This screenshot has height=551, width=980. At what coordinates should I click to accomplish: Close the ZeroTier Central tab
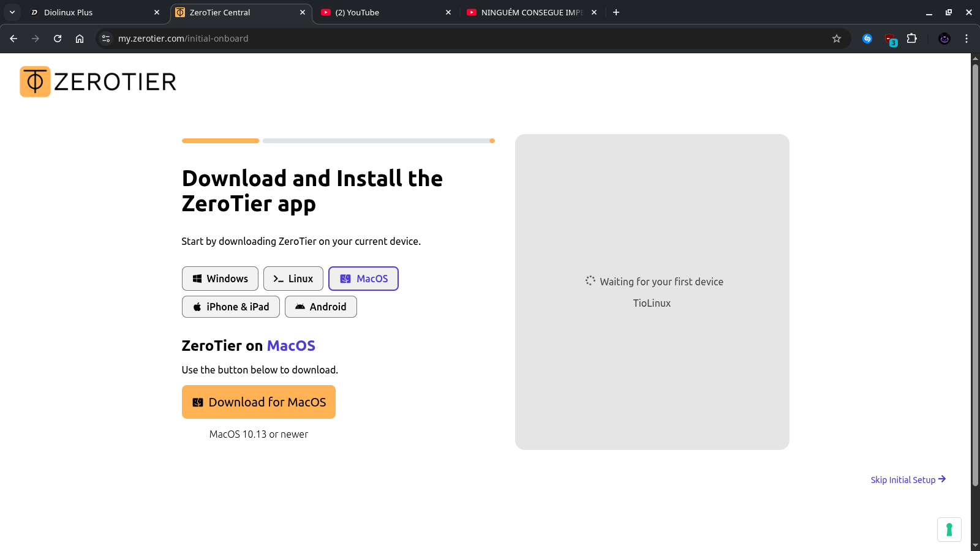303,12
